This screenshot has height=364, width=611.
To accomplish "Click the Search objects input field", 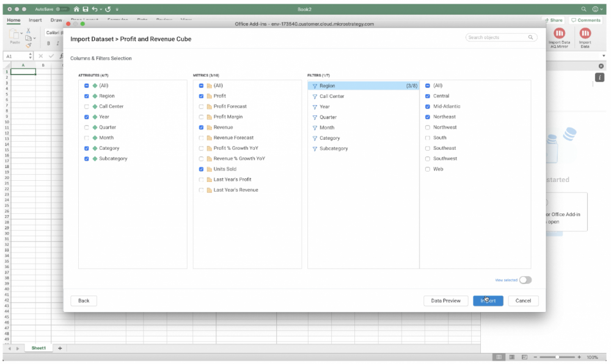I will (501, 37).
